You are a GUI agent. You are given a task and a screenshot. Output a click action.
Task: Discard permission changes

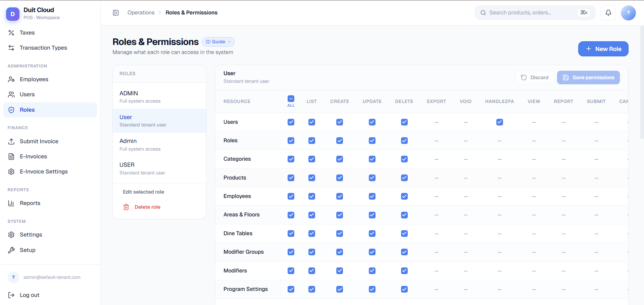[x=534, y=78]
